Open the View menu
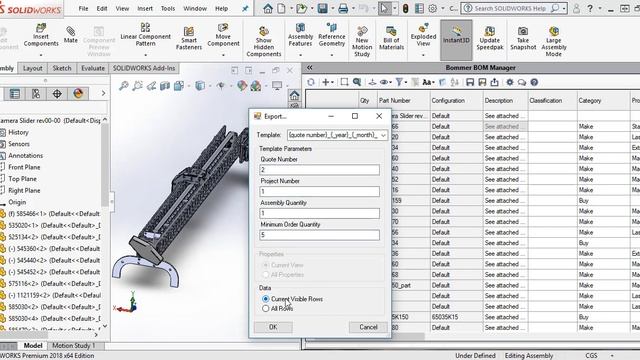The height and width of the screenshot is (360, 640). 122,8
